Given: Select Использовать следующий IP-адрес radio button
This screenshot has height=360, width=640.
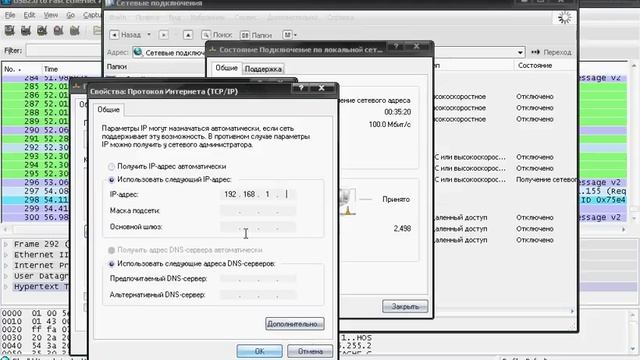Looking at the screenshot, I should point(111,180).
